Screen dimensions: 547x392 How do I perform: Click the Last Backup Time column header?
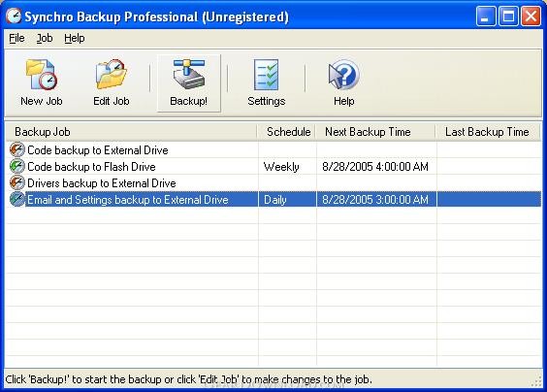[x=488, y=132]
